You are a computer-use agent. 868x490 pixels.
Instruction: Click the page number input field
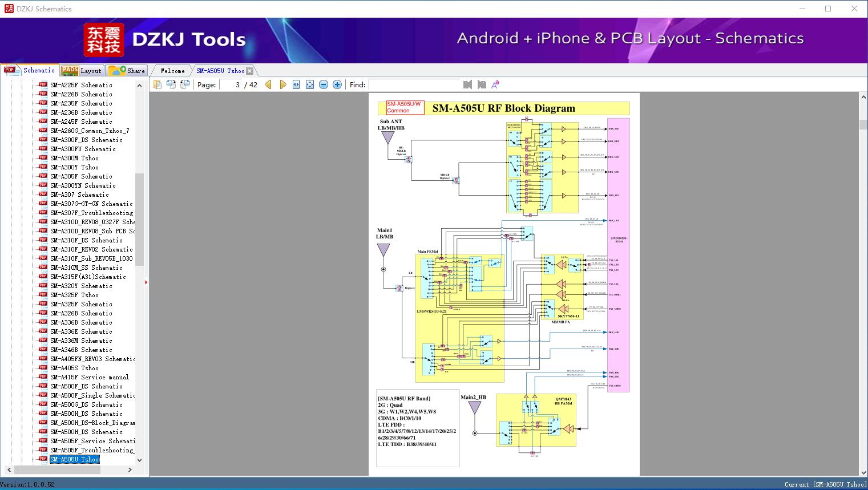pos(231,84)
